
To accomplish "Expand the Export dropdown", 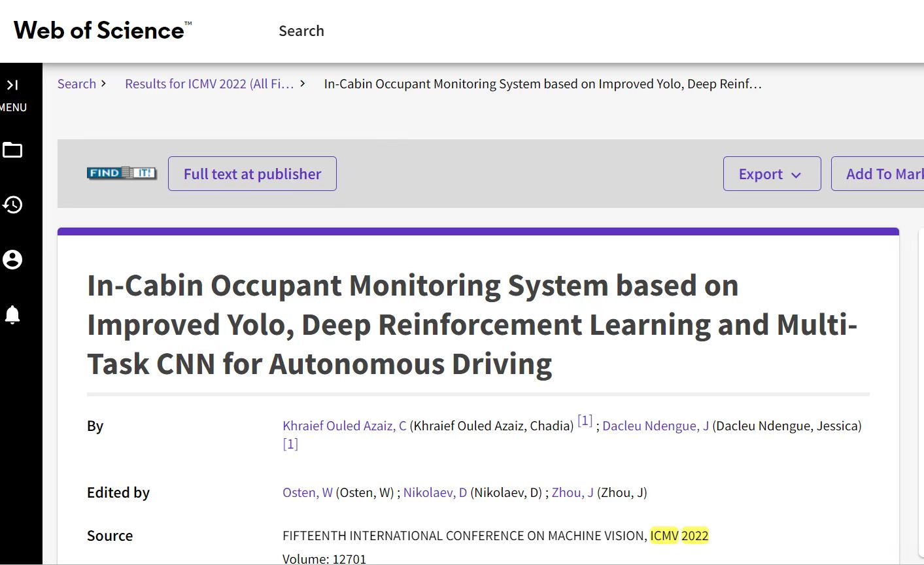I will [772, 174].
